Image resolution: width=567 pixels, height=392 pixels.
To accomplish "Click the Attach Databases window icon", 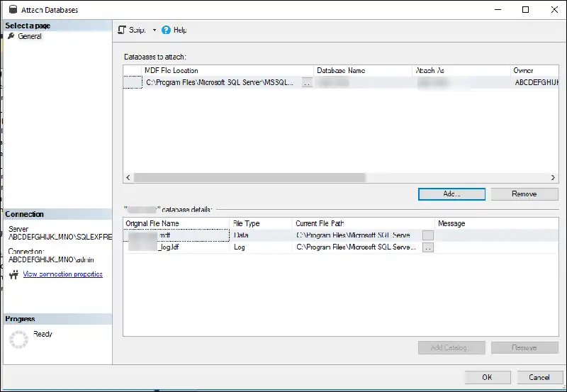I will pyautogui.click(x=13, y=9).
